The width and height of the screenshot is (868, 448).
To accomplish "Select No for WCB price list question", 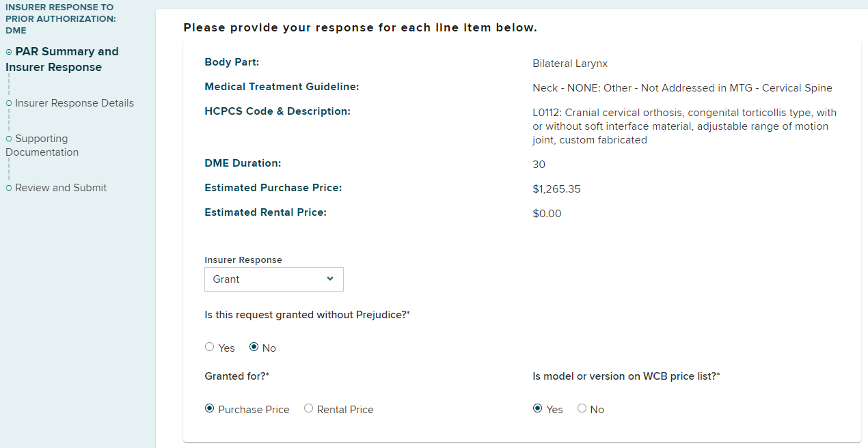I will (x=582, y=408).
